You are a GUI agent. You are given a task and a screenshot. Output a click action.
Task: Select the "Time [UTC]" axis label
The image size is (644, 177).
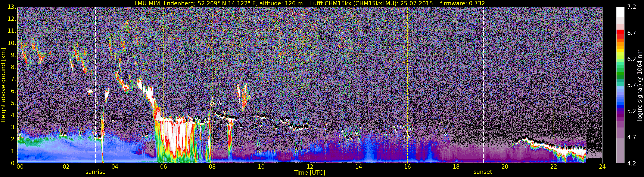pos(310,173)
